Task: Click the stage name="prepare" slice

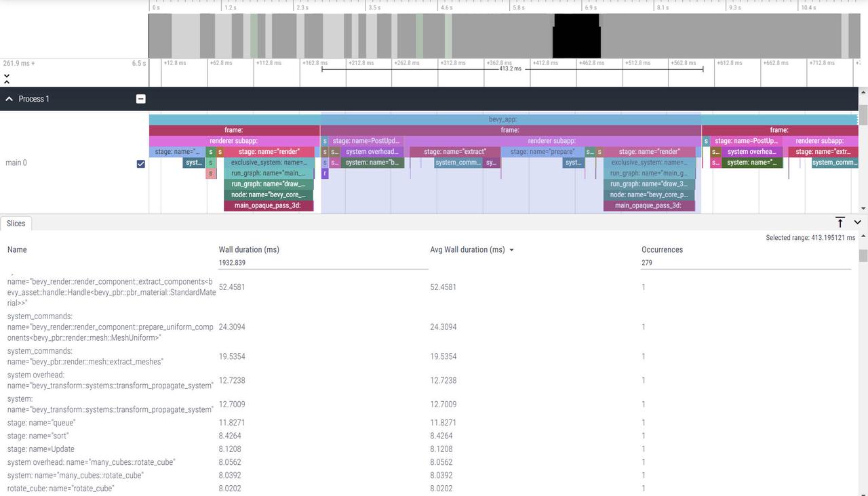Action: [x=542, y=152]
